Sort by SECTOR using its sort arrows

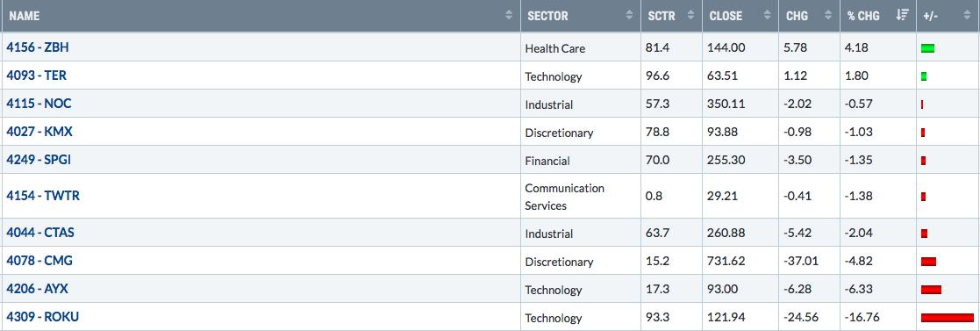pyautogui.click(x=629, y=16)
